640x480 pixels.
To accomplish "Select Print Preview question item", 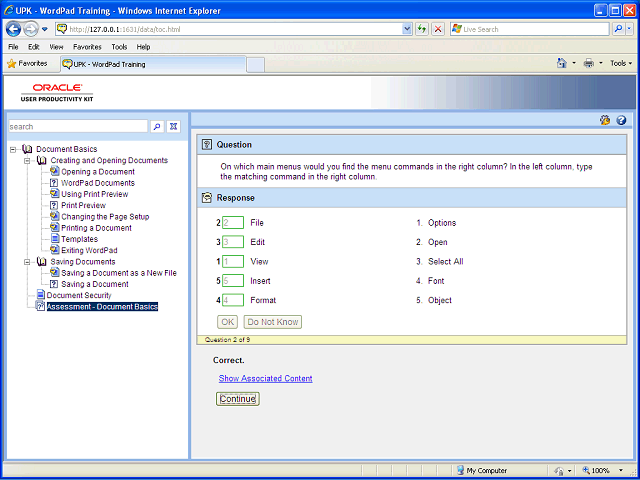I will (83, 205).
